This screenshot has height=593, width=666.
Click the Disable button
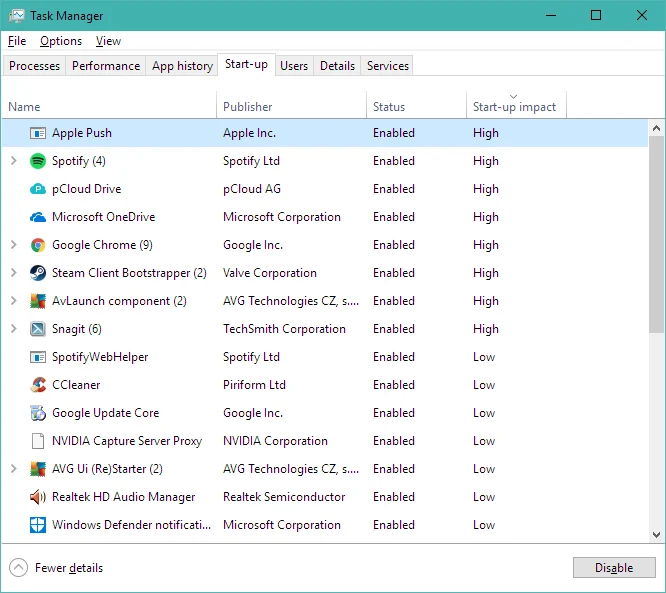point(614,568)
